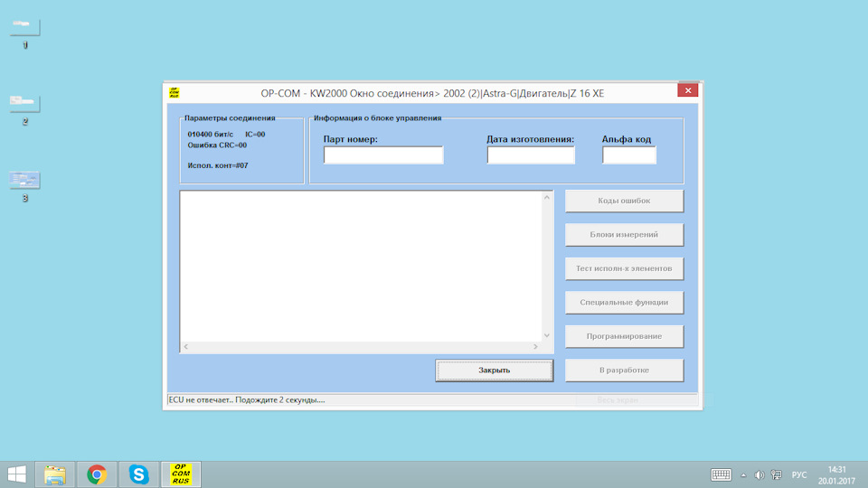Open Skype from the taskbar
The image size is (868, 488).
(x=138, y=474)
